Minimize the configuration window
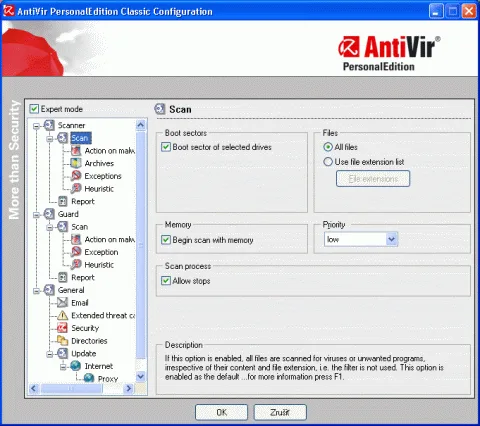 (x=436, y=11)
